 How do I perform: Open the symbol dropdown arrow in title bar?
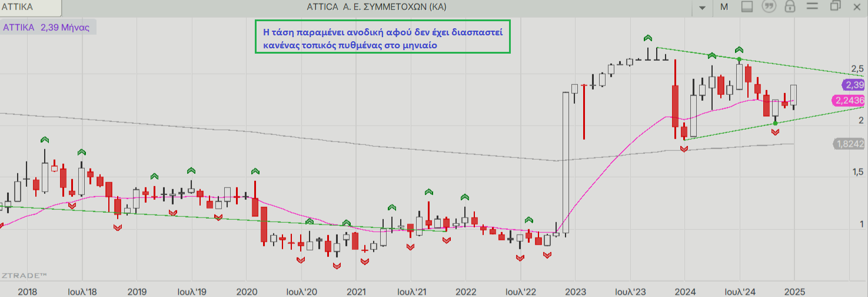701,8
